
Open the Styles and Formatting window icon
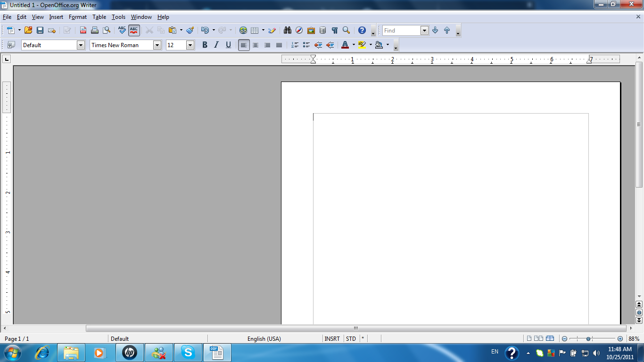[x=11, y=45]
